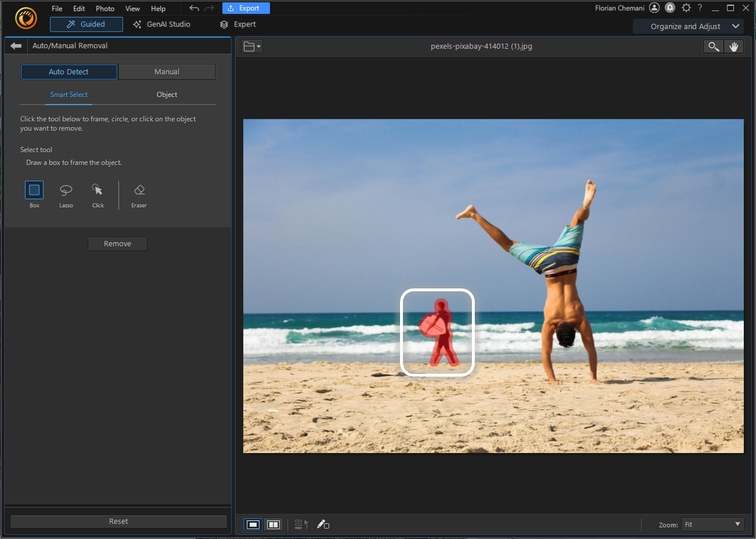
Task: Undo the last action
Action: 194,8
